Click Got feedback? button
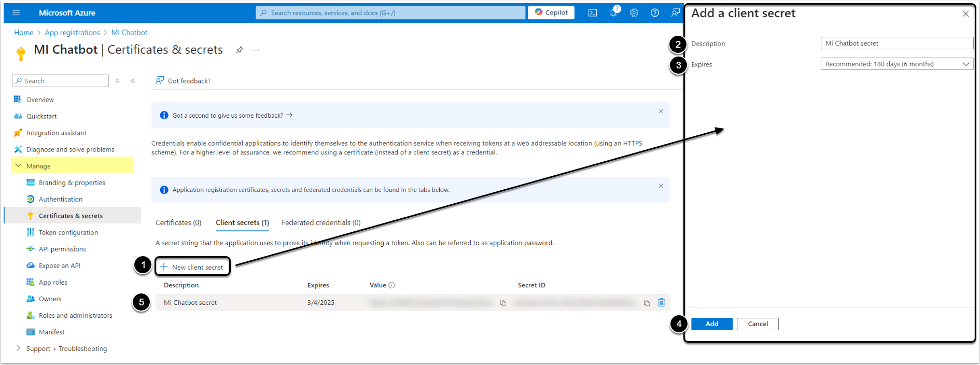 [183, 81]
